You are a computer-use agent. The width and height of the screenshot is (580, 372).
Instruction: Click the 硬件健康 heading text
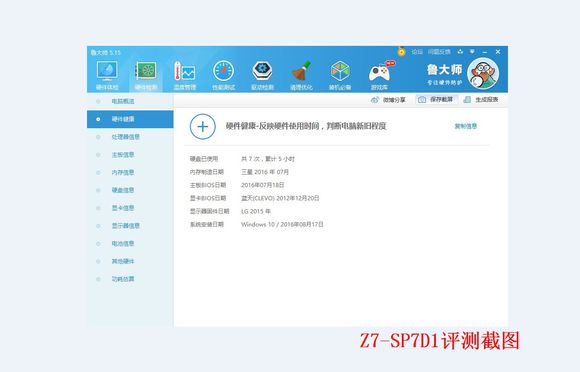click(306, 126)
